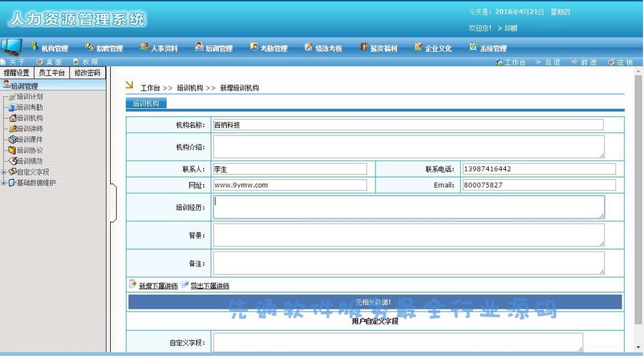Expand the 基础数据维护 tree node
Screen dimensions: 644x356
(4, 183)
